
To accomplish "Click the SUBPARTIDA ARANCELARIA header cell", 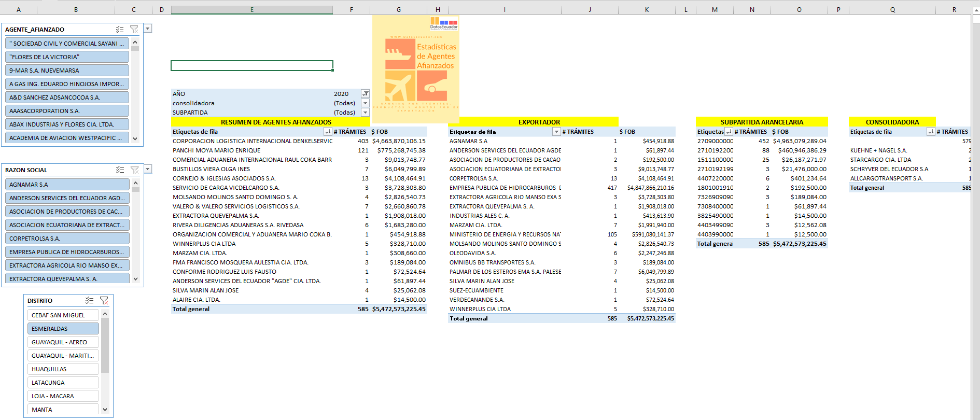I will [x=762, y=122].
